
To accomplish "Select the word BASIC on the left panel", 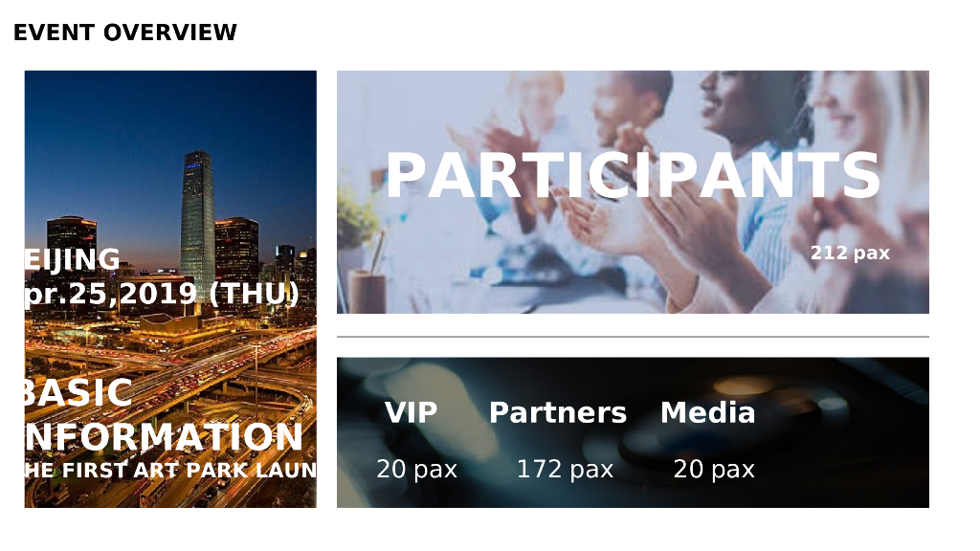I will [78, 393].
